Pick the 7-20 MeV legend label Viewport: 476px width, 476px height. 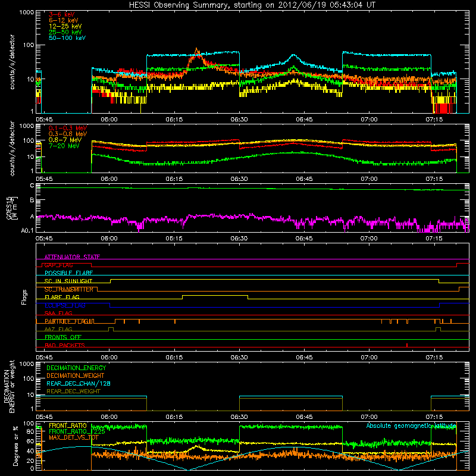click(64, 146)
